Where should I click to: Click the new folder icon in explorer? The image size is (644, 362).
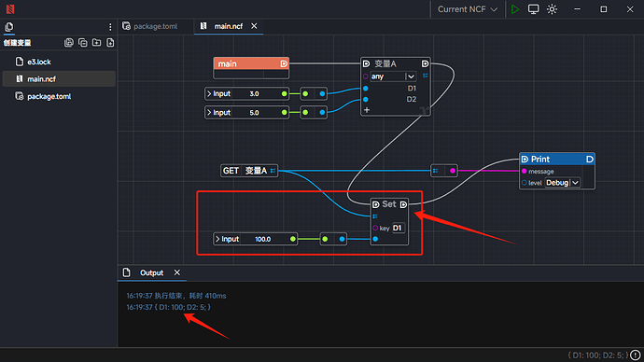[96, 42]
